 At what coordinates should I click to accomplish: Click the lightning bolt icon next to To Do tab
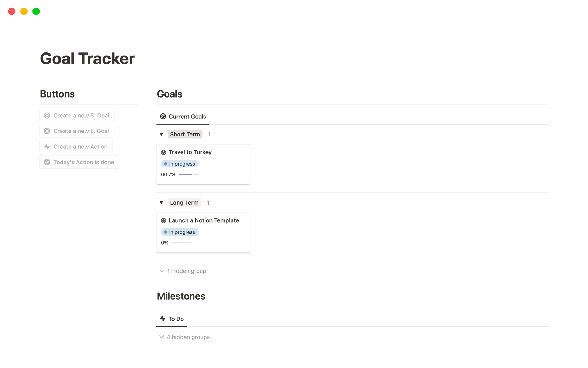[163, 318]
